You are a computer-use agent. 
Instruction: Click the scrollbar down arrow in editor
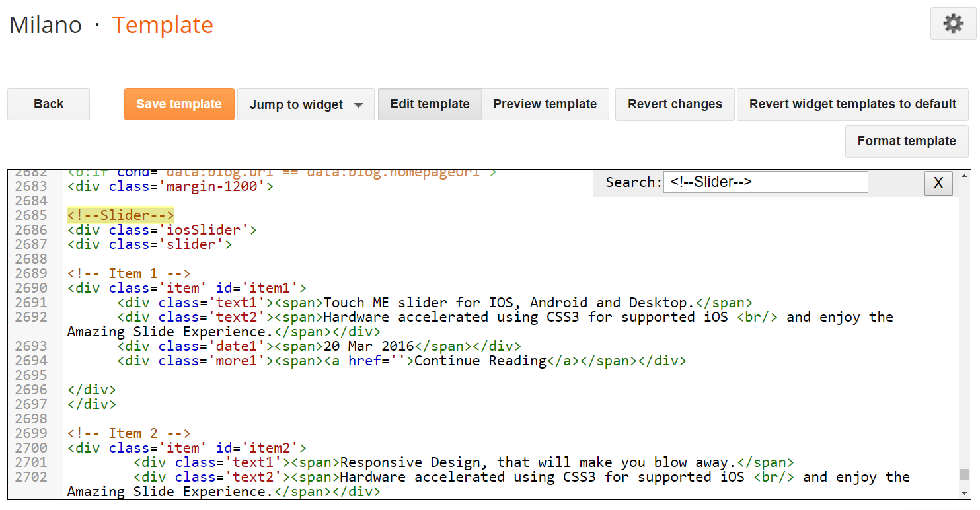964,493
